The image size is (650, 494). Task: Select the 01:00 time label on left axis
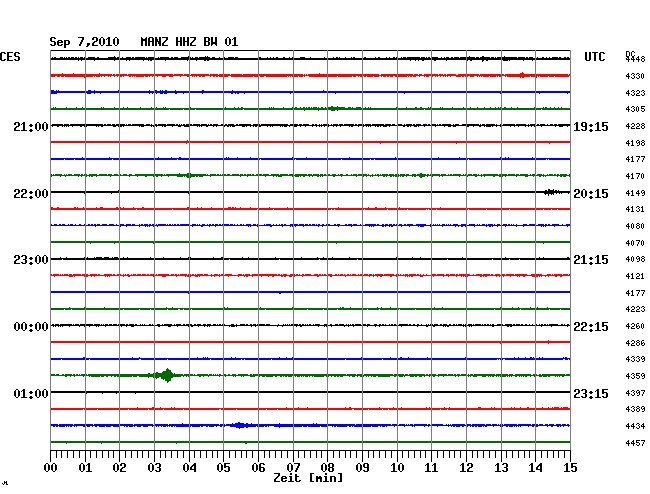tap(30, 393)
